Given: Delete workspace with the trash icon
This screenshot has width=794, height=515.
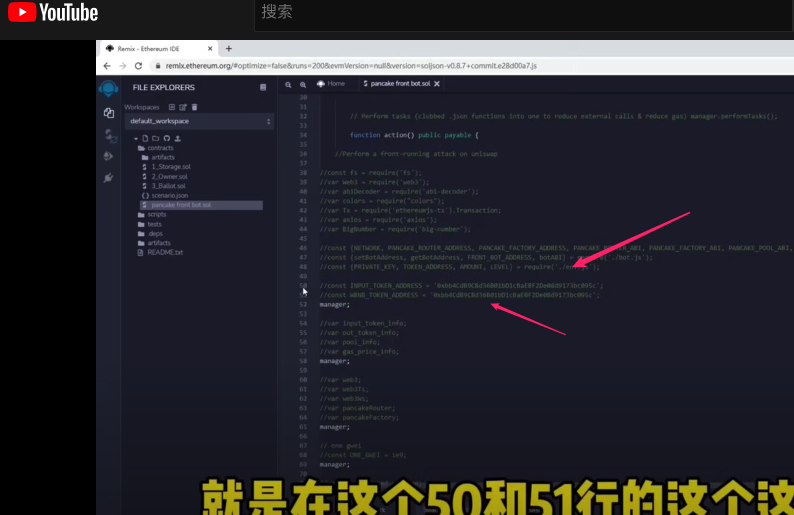Looking at the screenshot, I should coord(194,107).
